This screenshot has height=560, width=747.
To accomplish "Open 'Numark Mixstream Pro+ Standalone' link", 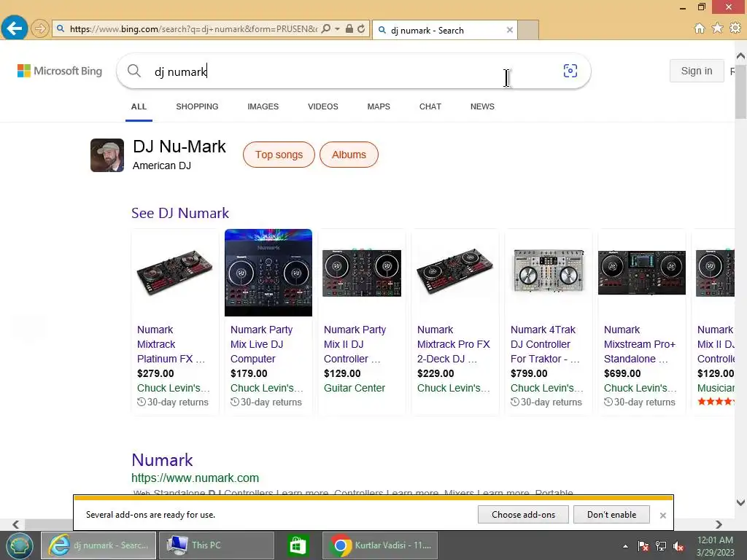I will (640, 344).
